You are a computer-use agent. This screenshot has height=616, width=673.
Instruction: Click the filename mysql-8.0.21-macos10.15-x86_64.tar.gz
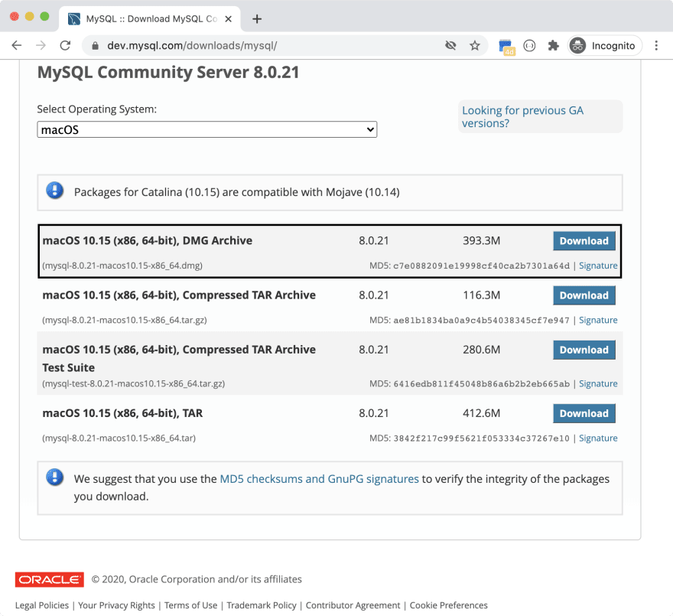(125, 320)
